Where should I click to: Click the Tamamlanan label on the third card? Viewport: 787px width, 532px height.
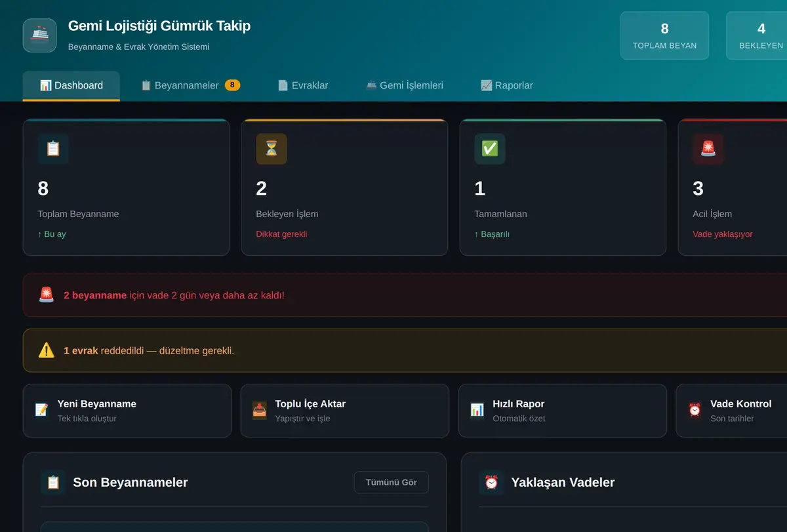point(500,214)
